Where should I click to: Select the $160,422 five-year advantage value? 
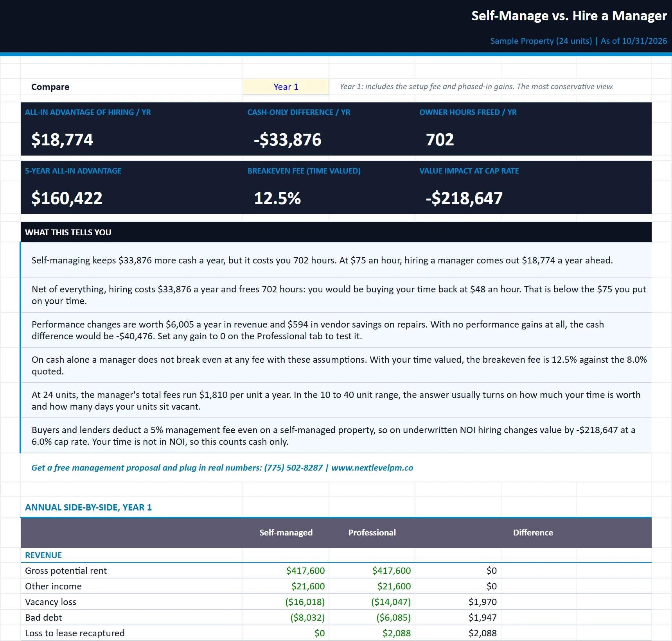[67, 198]
